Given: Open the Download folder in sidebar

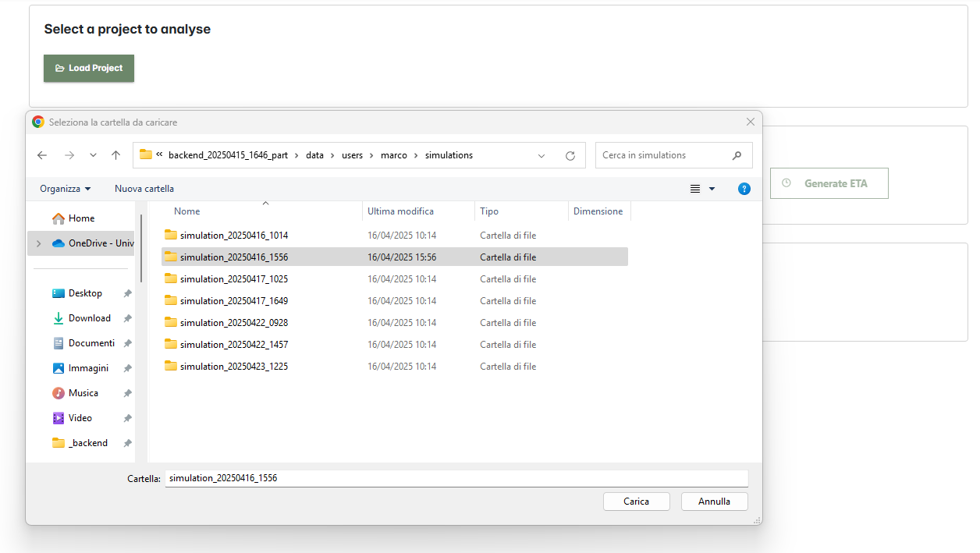Looking at the screenshot, I should [x=89, y=318].
